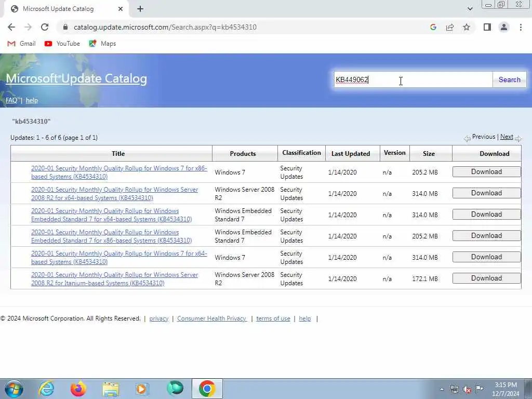Open the Gmail bookmark
Viewport: 532px width, 399px height.
click(x=22, y=44)
